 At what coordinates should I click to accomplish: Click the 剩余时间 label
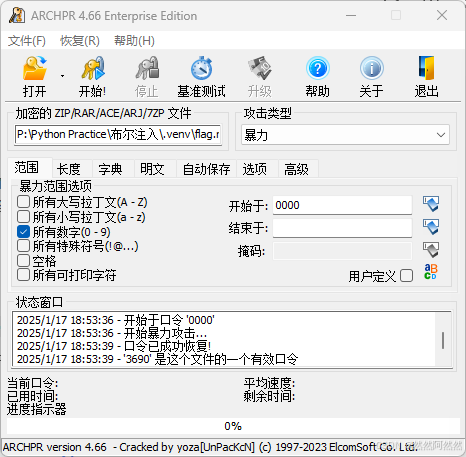pyautogui.click(x=269, y=396)
